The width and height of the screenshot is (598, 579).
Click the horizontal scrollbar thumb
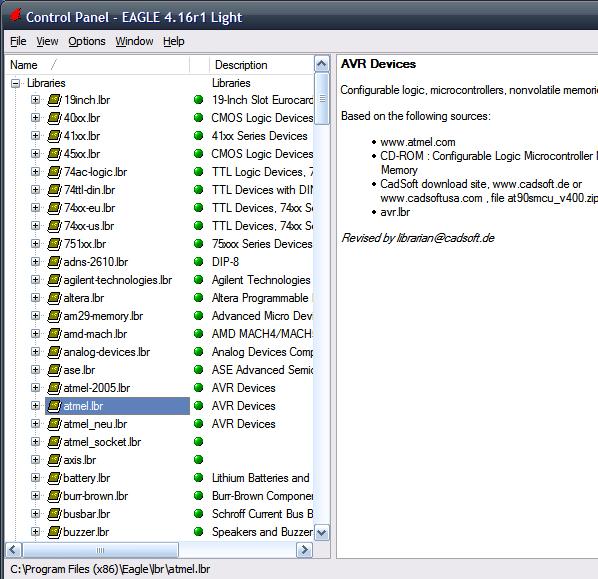[x=100, y=550]
